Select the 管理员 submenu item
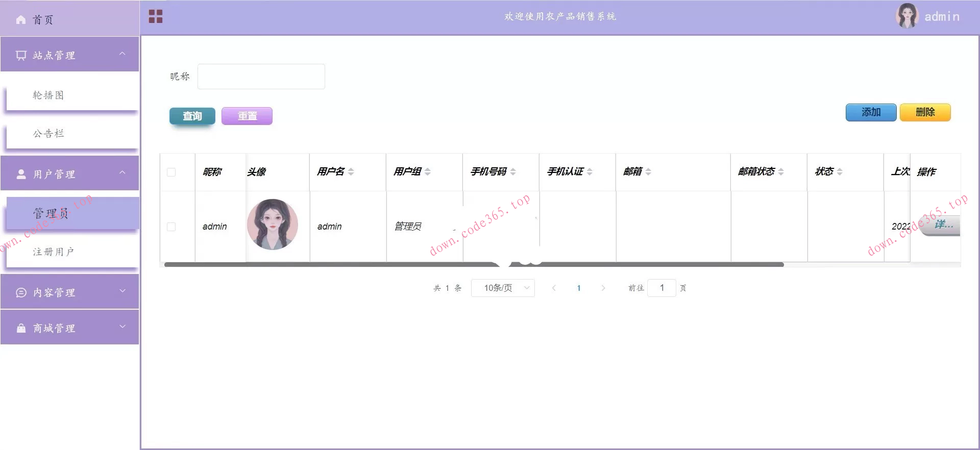 pos(72,213)
